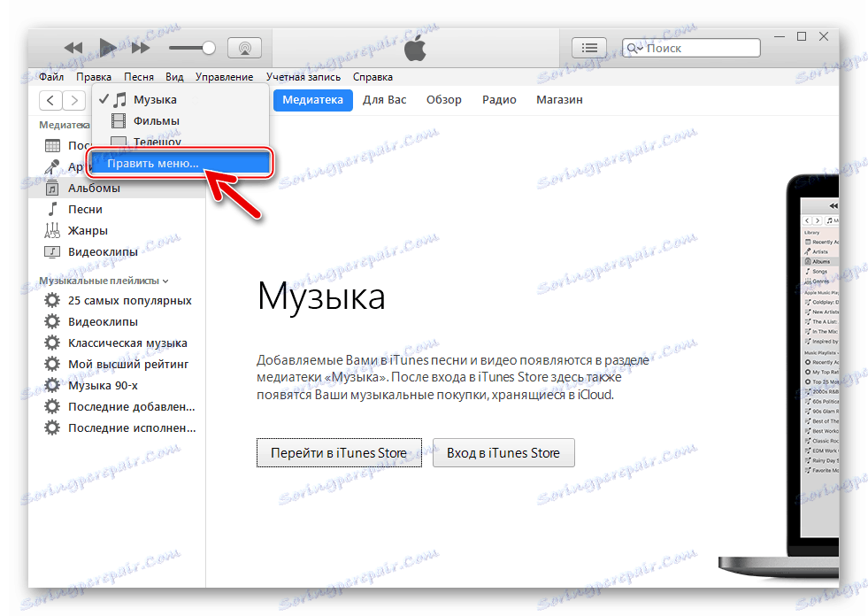Open the AirPlay output icon
The image size is (868, 616).
point(245,48)
